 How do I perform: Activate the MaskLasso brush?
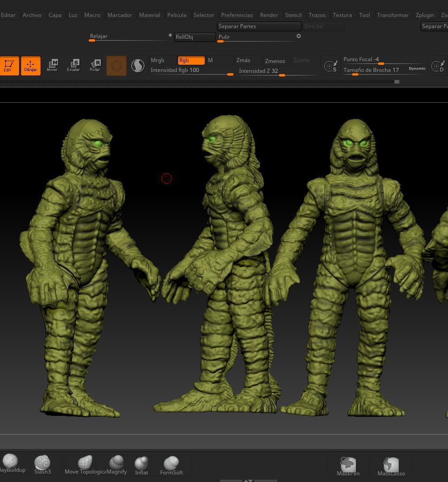pyautogui.click(x=391, y=464)
